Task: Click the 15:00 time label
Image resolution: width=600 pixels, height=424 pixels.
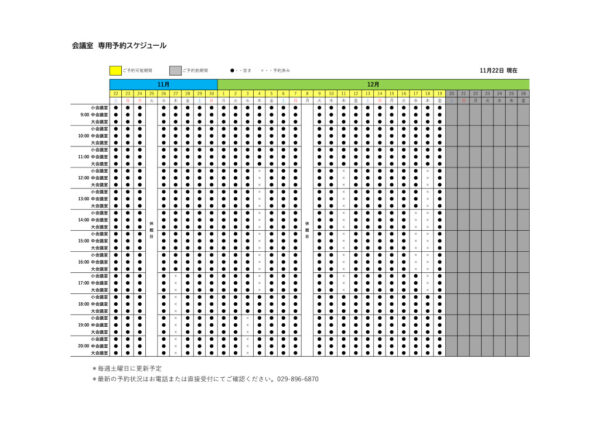Action: 83,241
